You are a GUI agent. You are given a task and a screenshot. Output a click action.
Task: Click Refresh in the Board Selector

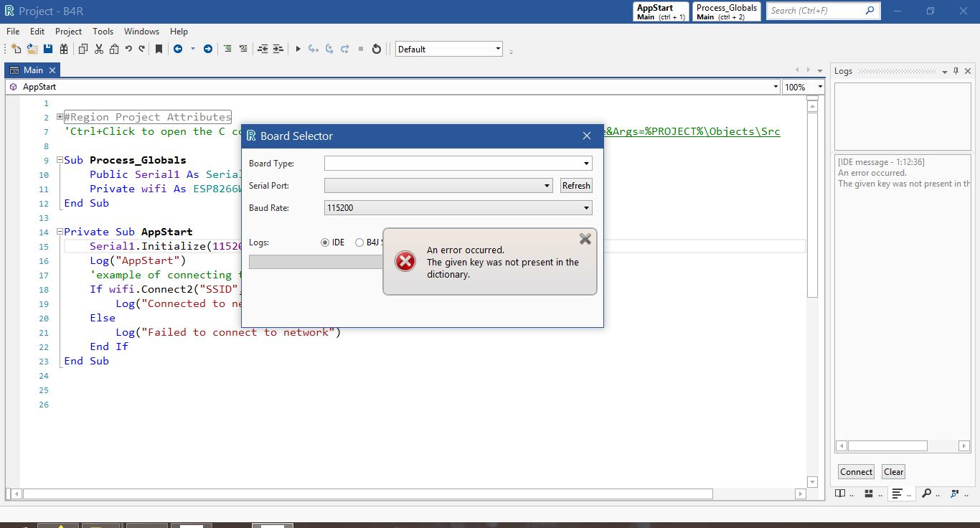tap(576, 185)
